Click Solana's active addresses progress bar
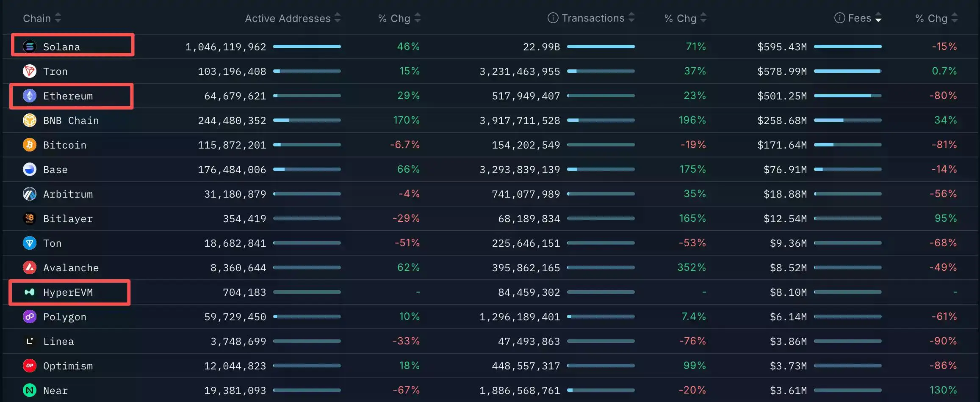The image size is (980, 402). coord(307,47)
